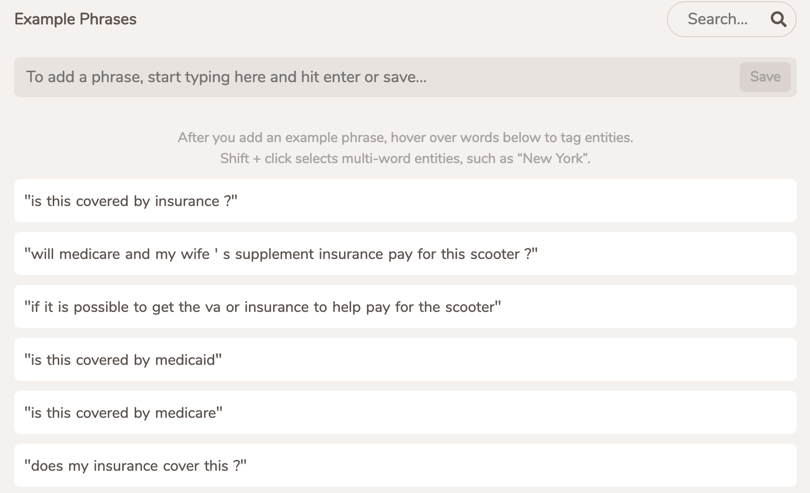Click the word "does" in the last phrase
The image size is (810, 493).
click(x=47, y=466)
